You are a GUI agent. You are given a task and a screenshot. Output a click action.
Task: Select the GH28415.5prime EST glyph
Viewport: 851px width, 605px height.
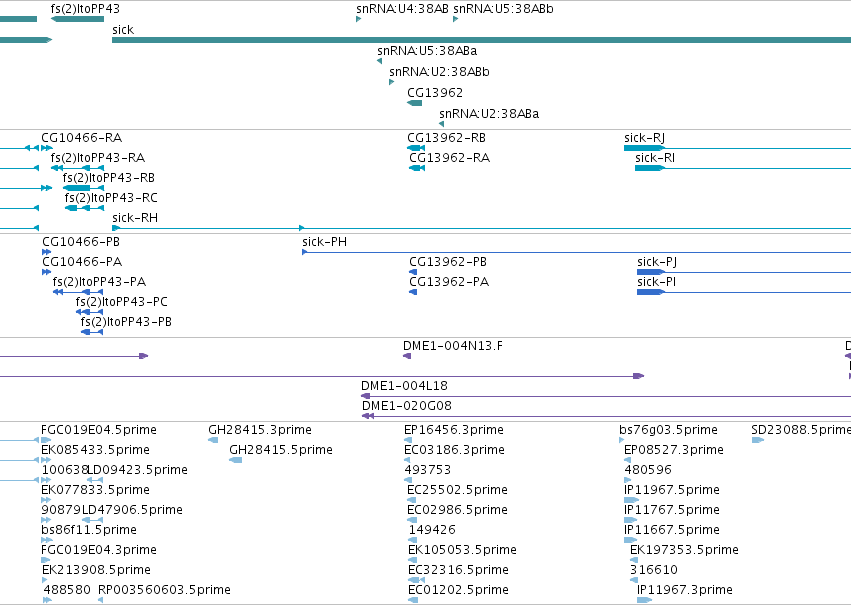[x=236, y=460]
